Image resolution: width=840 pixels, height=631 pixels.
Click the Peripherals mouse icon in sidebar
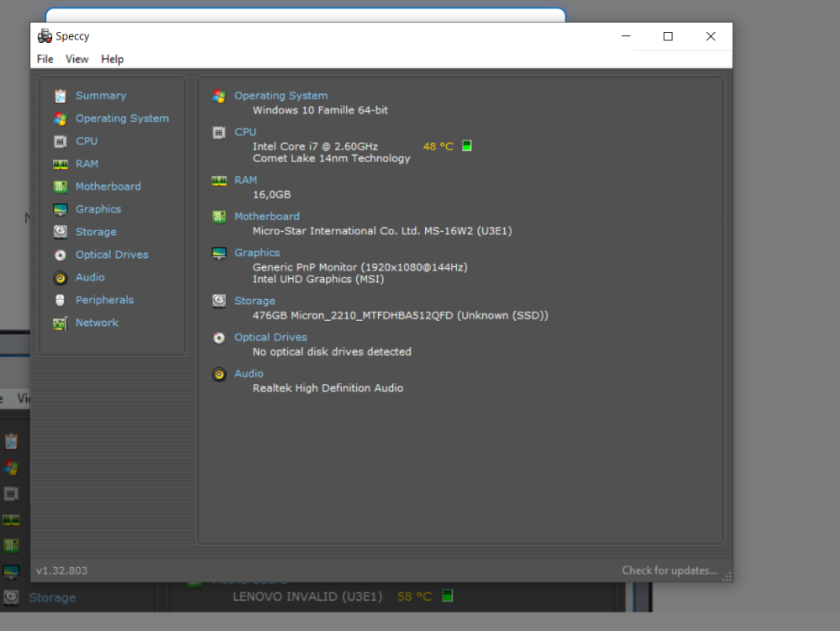click(x=60, y=300)
